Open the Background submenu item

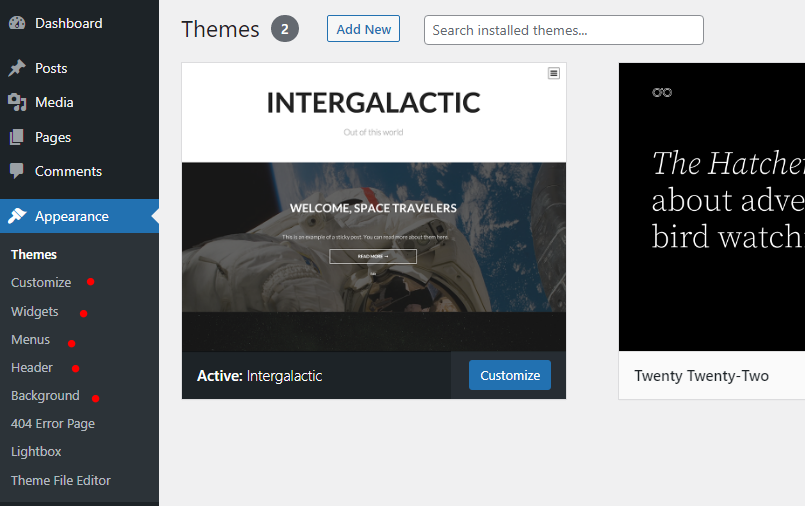tap(45, 396)
